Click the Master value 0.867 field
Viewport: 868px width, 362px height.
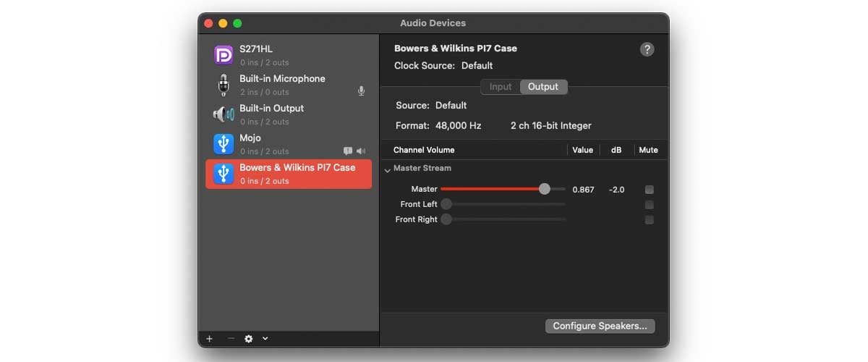click(x=583, y=190)
